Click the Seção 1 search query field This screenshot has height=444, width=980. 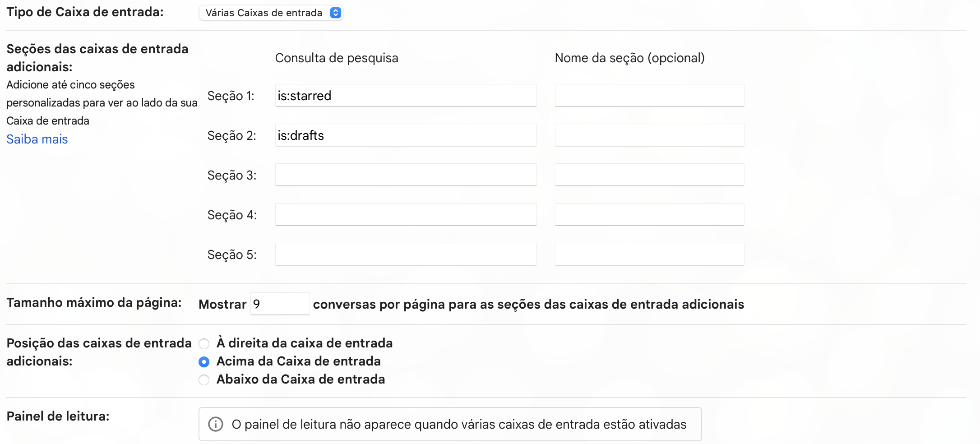click(405, 96)
